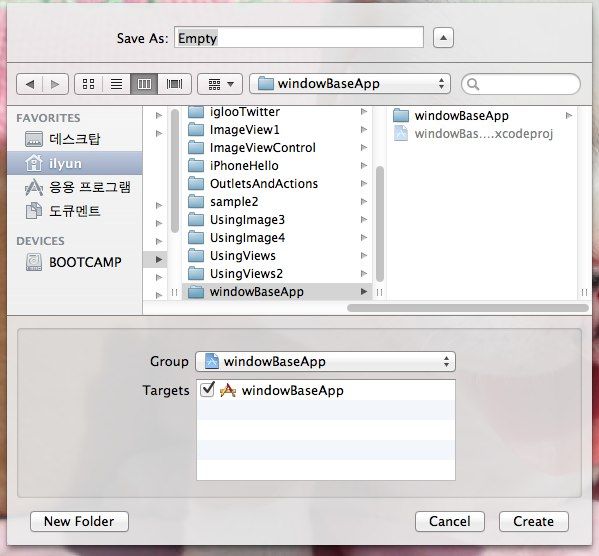This screenshot has width=599, height=556.
Task: Switch to column view
Action: pos(144,84)
